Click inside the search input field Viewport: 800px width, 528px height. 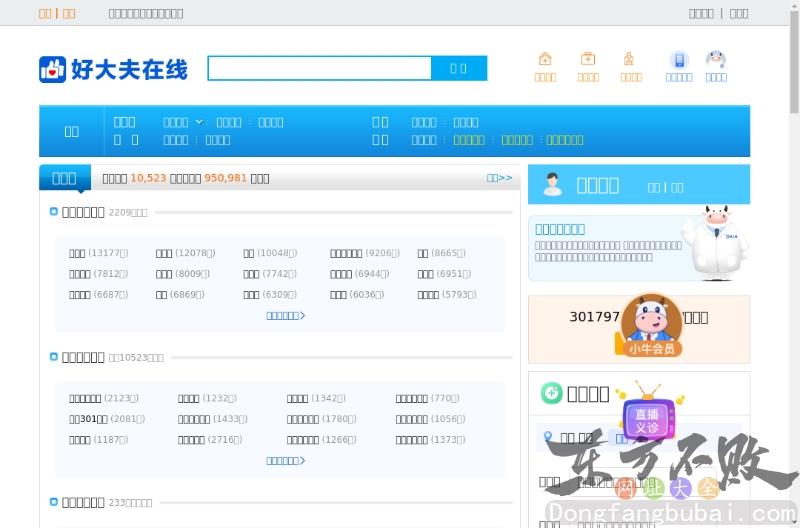coord(320,68)
